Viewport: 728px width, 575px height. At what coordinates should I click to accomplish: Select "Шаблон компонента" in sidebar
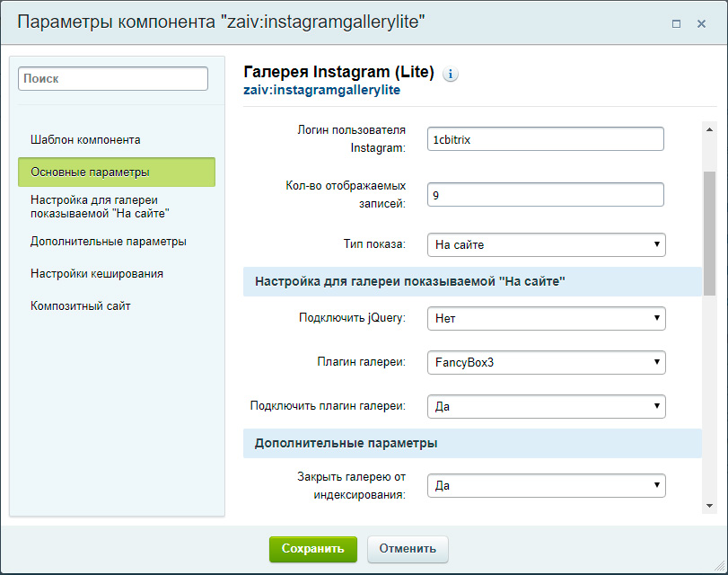point(85,140)
